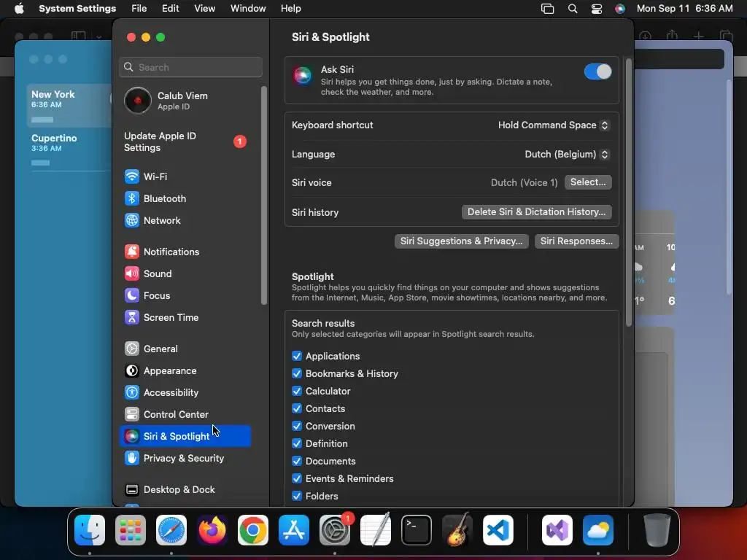
Task: Open the View menu
Action: click(x=204, y=9)
